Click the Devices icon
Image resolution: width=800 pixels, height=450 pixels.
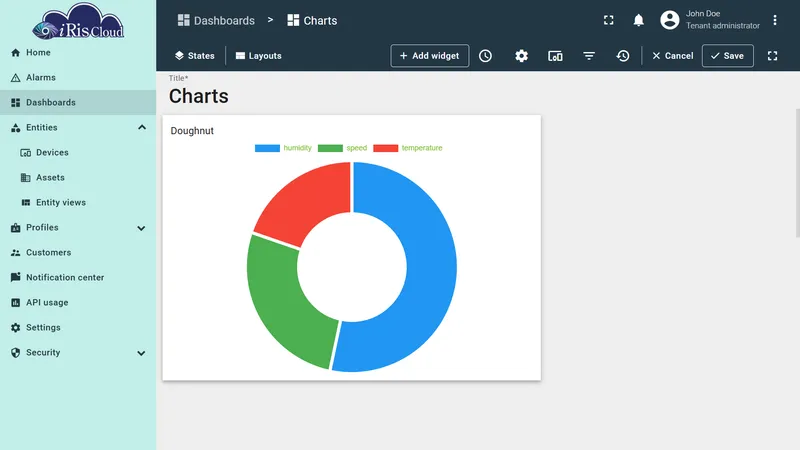tap(26, 153)
